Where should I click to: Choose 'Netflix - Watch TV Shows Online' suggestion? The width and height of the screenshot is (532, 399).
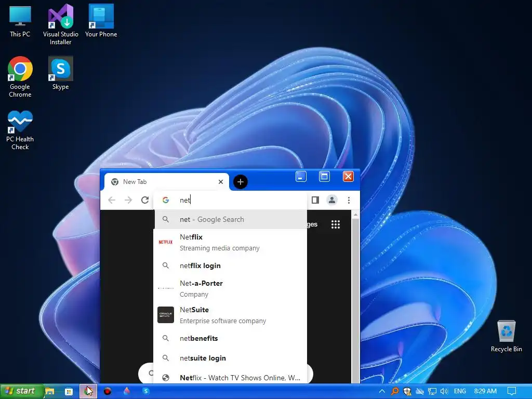tap(231, 378)
